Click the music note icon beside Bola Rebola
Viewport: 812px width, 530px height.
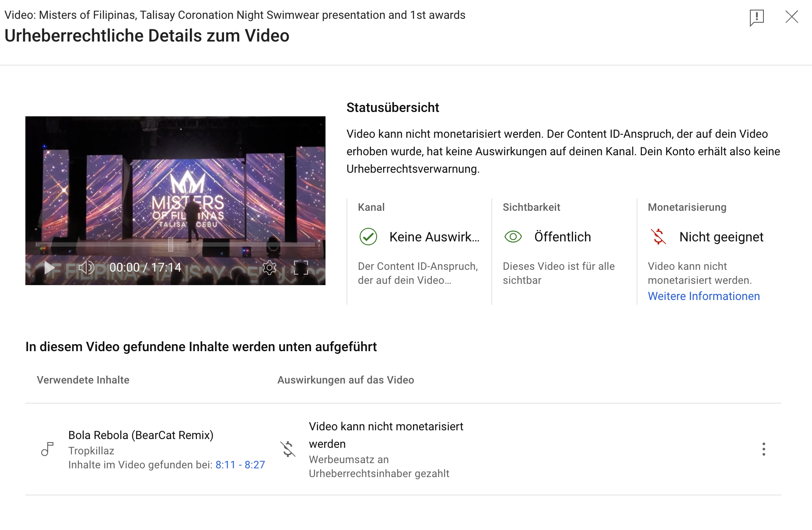tap(47, 449)
